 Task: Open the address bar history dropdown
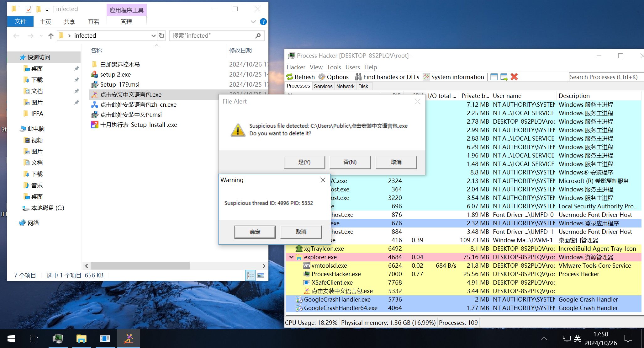pos(153,36)
